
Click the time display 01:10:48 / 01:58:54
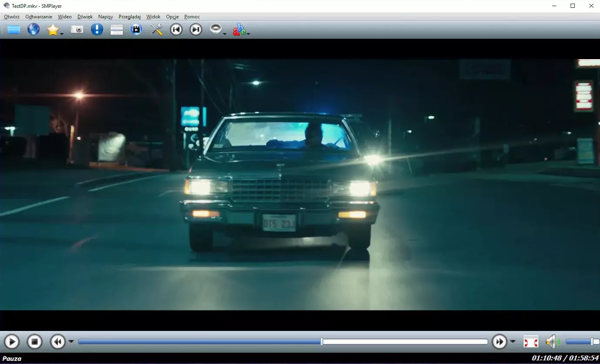tap(565, 358)
